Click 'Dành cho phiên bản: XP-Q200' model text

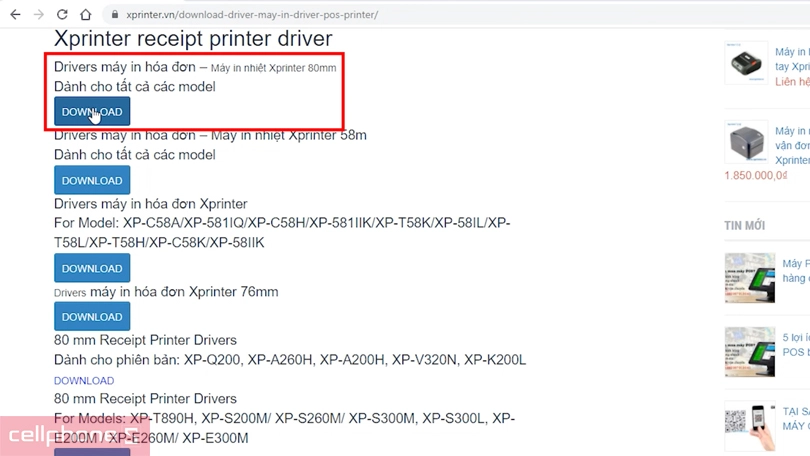click(290, 359)
